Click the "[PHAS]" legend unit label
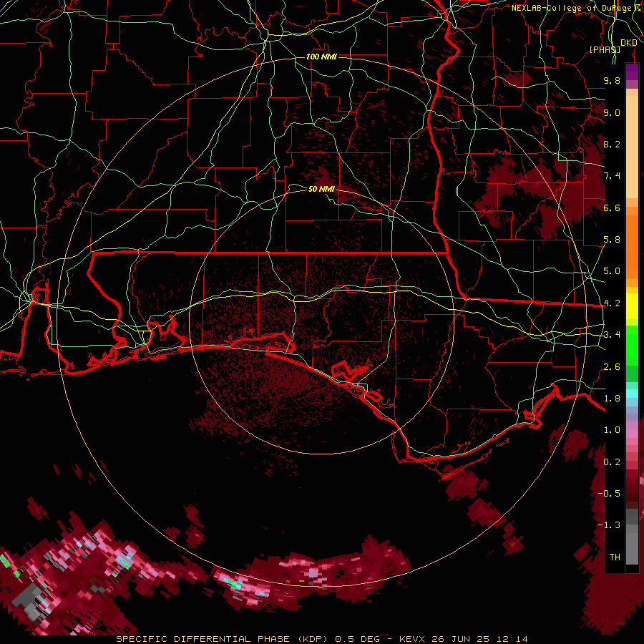644x644 pixels. (605, 49)
